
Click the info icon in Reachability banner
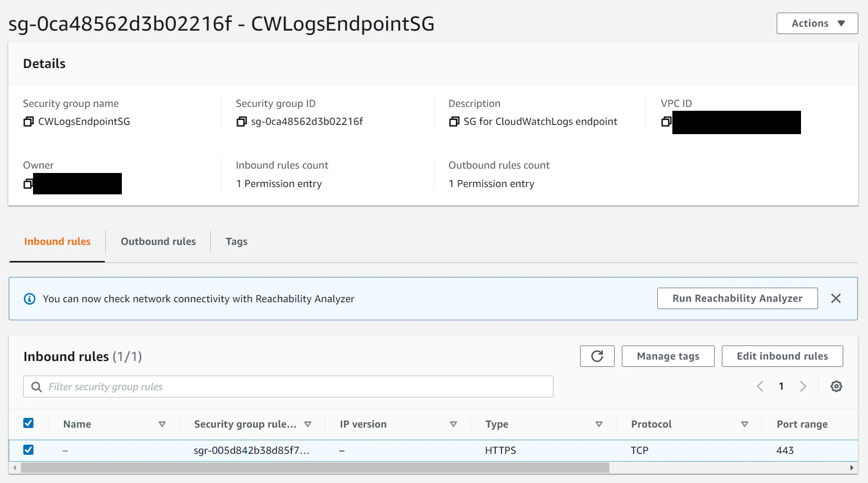click(x=30, y=299)
